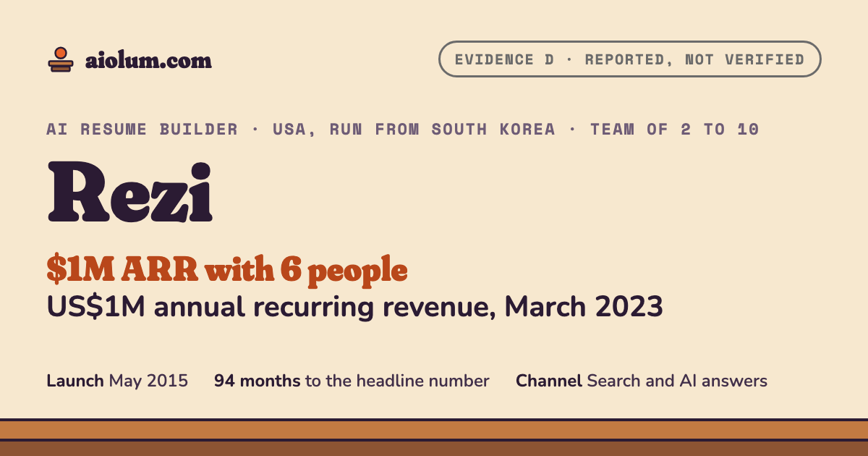Click the $1M ARR with 6 people headline
This screenshot has height=456, width=868.
point(227,270)
